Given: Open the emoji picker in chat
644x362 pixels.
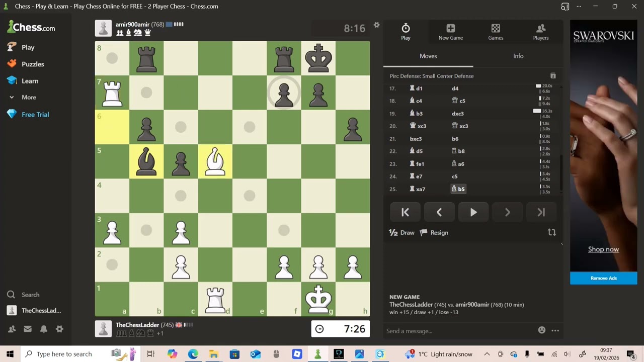Looking at the screenshot, I should (542, 330).
